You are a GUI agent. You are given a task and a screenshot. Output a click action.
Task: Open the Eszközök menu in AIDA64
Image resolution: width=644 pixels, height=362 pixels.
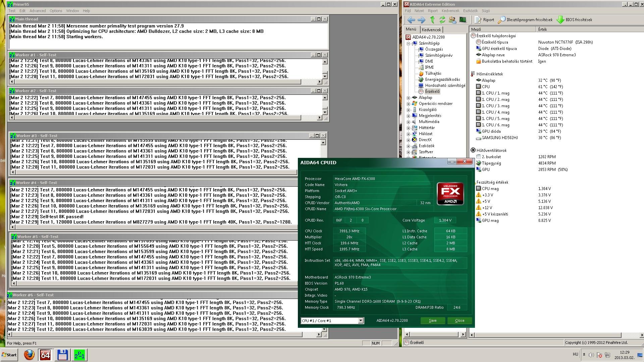tap(470, 11)
